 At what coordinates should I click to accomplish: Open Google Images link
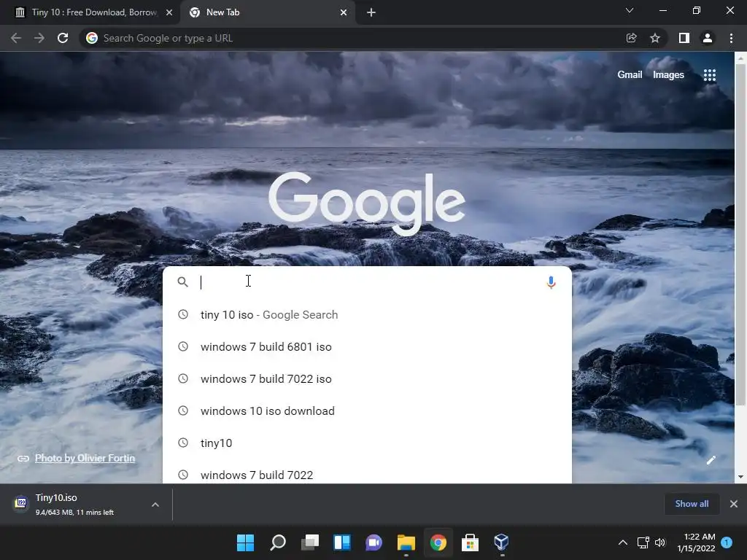tap(668, 75)
